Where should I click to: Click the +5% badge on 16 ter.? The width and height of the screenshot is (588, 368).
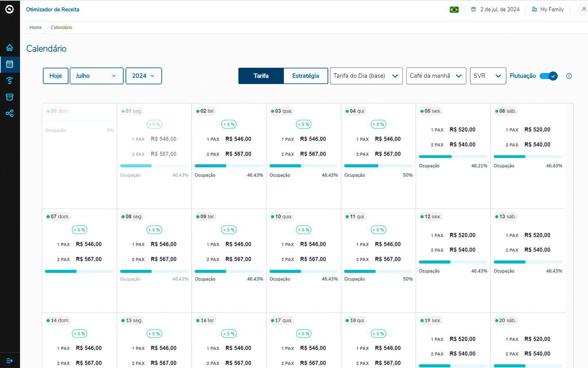(229, 334)
